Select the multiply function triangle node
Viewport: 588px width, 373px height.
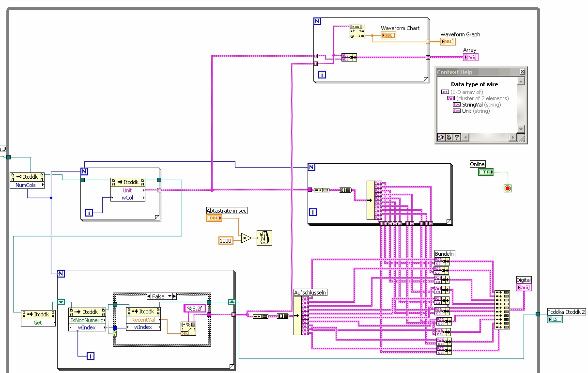tap(246, 238)
